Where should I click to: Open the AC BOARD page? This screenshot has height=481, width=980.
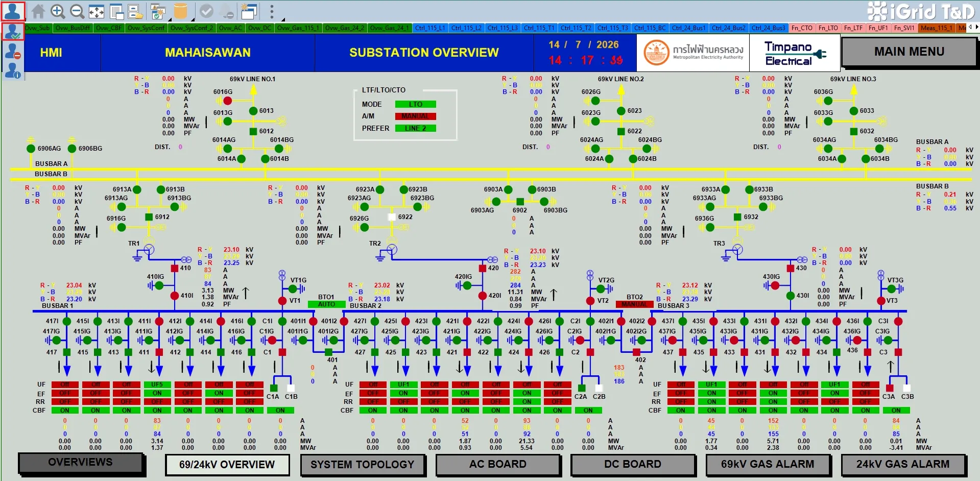pos(498,464)
